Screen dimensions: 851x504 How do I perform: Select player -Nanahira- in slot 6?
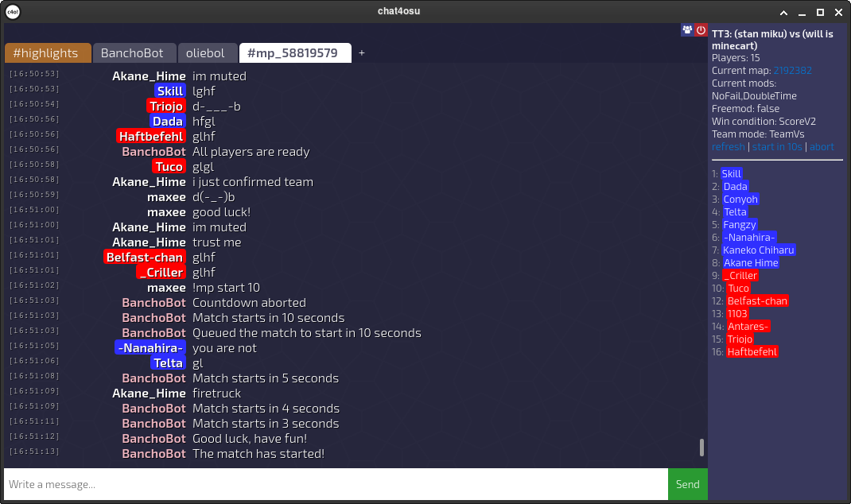pyautogui.click(x=749, y=238)
